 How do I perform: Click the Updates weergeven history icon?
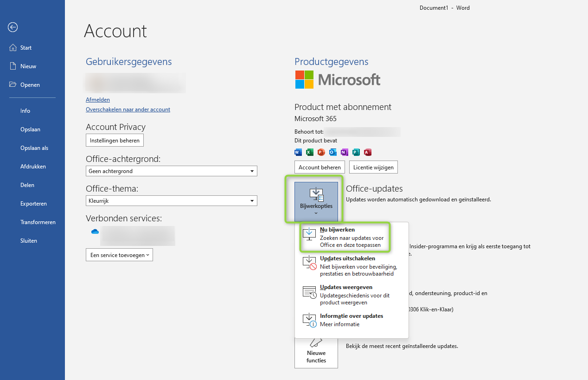pos(309,292)
